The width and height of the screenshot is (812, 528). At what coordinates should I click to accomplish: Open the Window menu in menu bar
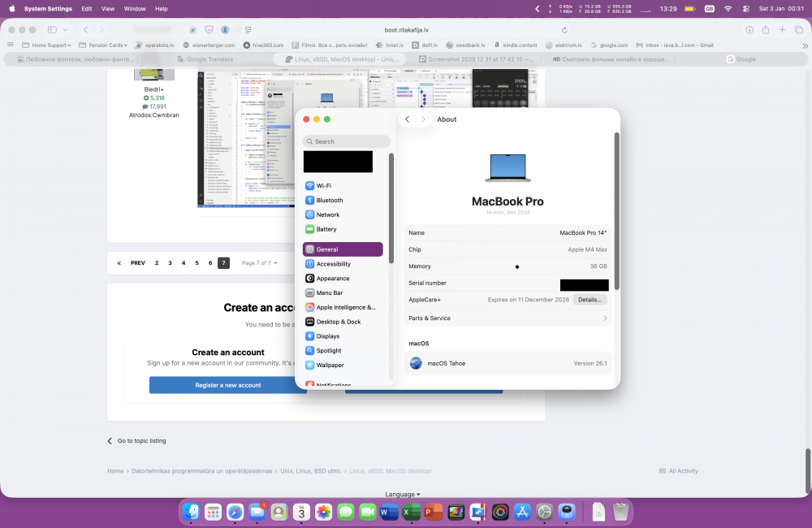135,9
